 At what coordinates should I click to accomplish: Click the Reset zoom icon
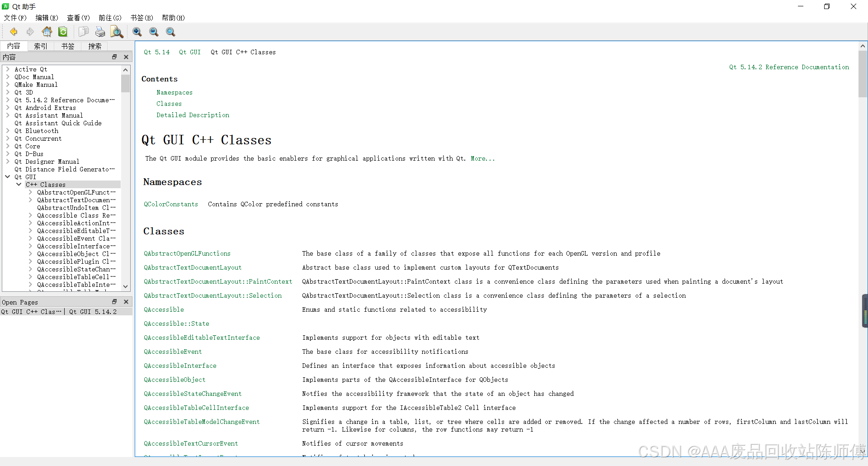[x=170, y=32]
